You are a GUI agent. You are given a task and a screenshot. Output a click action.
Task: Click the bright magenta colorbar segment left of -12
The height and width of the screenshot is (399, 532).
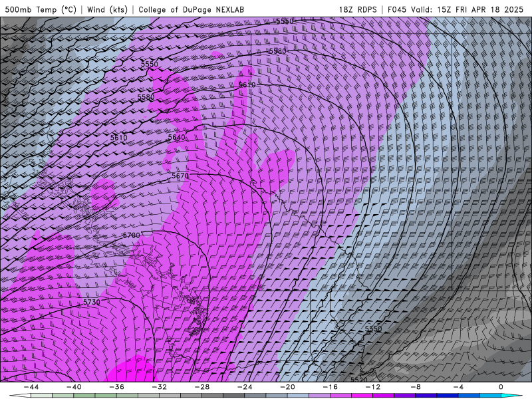(x=362, y=396)
